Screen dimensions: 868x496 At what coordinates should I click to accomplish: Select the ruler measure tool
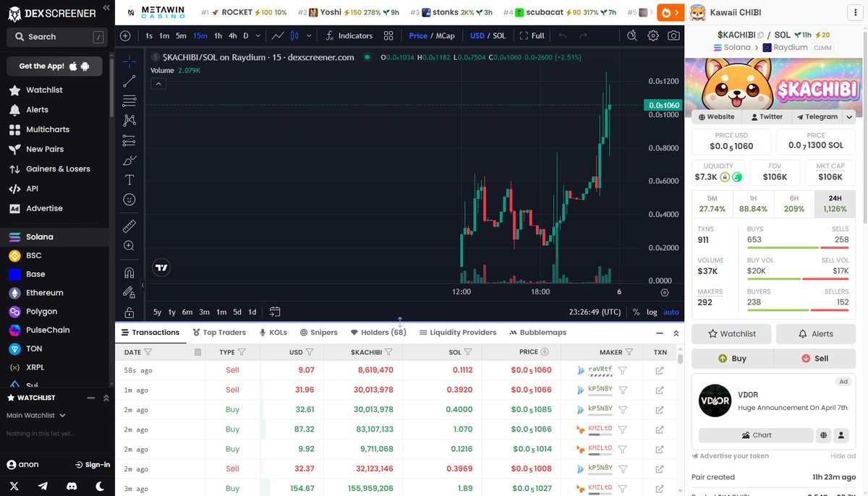[129, 226]
